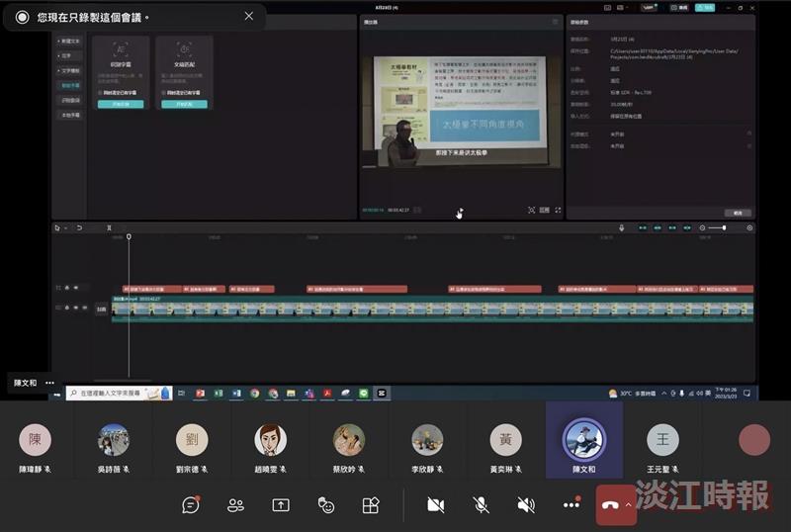Screen dimensions: 791x532
Task: Play the preview in the player
Action: click(460, 210)
